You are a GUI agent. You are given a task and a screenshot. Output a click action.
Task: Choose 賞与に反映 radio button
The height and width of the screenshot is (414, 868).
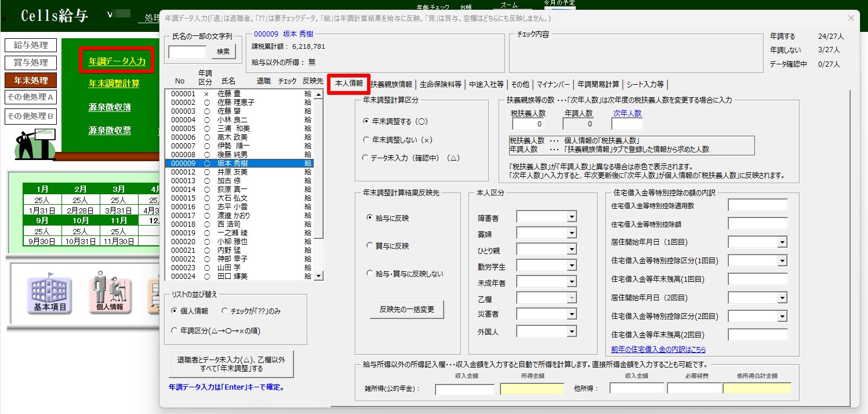pos(370,246)
